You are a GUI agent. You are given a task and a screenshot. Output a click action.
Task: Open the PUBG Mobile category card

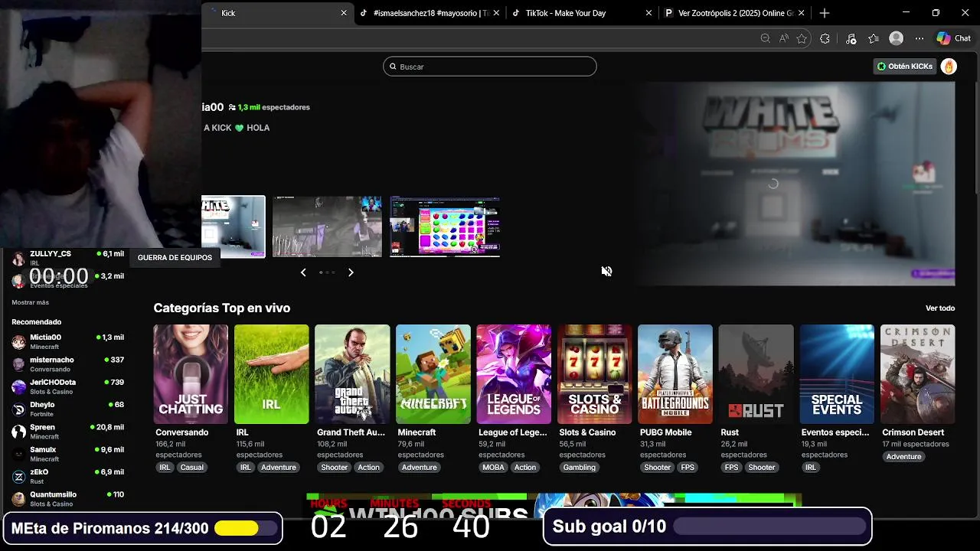[x=675, y=374]
